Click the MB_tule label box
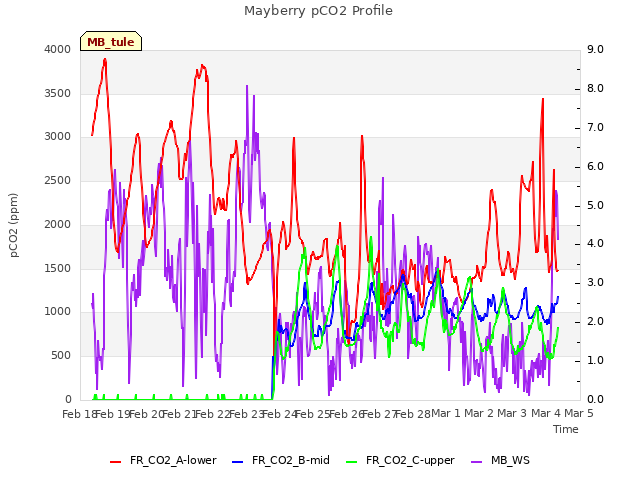640x480 pixels. coord(111,41)
